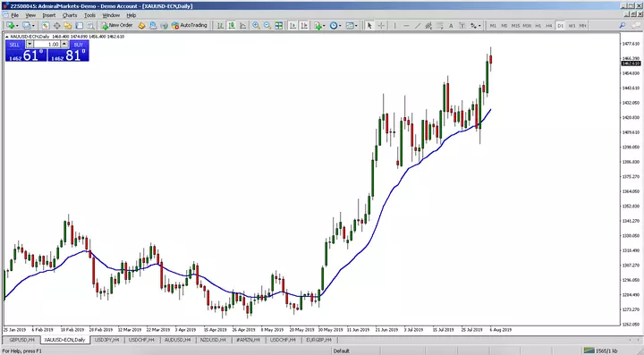Toggle Auto Scroll to the latest bar
Viewport: 644px width, 355px height.
point(292,25)
